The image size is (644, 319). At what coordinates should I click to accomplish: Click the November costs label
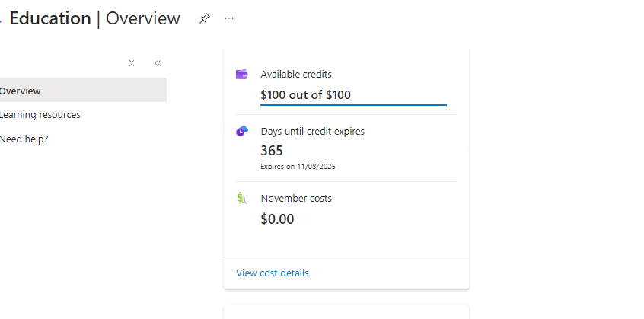296,198
